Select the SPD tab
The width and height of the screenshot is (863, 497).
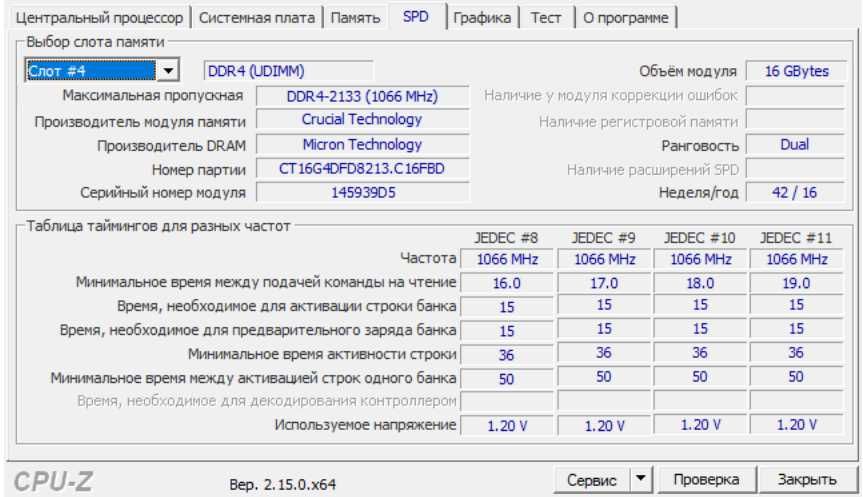click(x=416, y=17)
